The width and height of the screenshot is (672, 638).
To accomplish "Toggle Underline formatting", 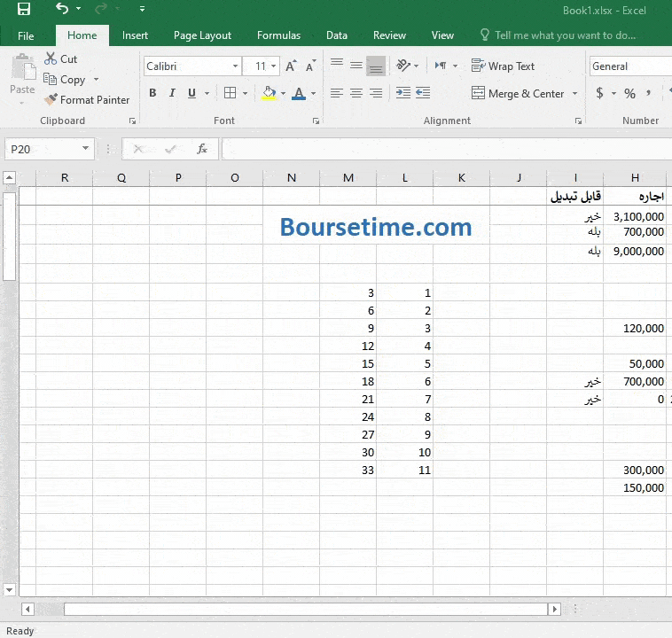I will click(x=192, y=93).
